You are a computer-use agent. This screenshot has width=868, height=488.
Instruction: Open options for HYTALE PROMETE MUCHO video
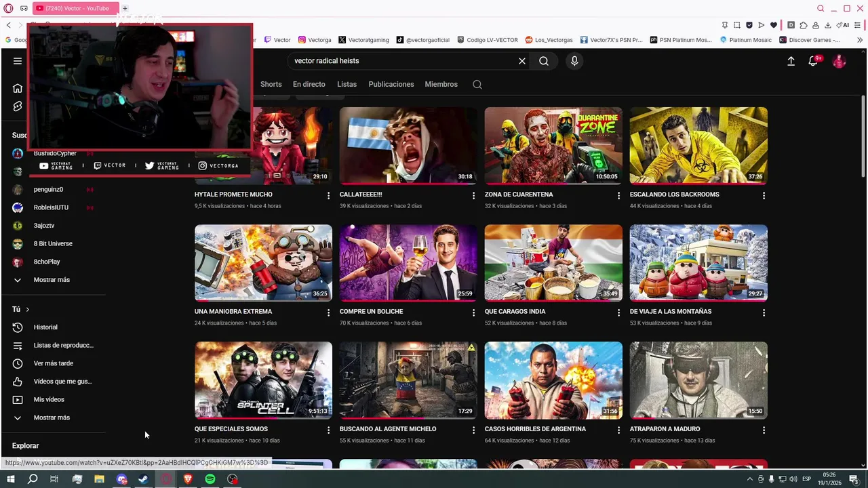(x=328, y=195)
